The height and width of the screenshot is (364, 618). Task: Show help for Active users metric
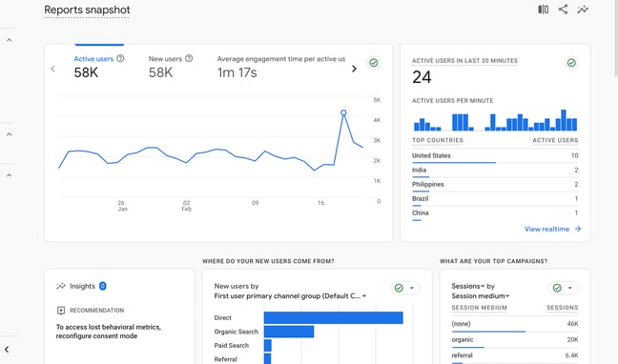click(x=120, y=58)
